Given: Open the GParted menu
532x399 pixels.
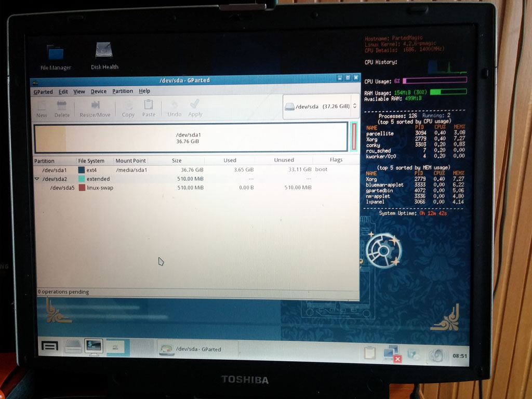Looking at the screenshot, I should [43, 92].
